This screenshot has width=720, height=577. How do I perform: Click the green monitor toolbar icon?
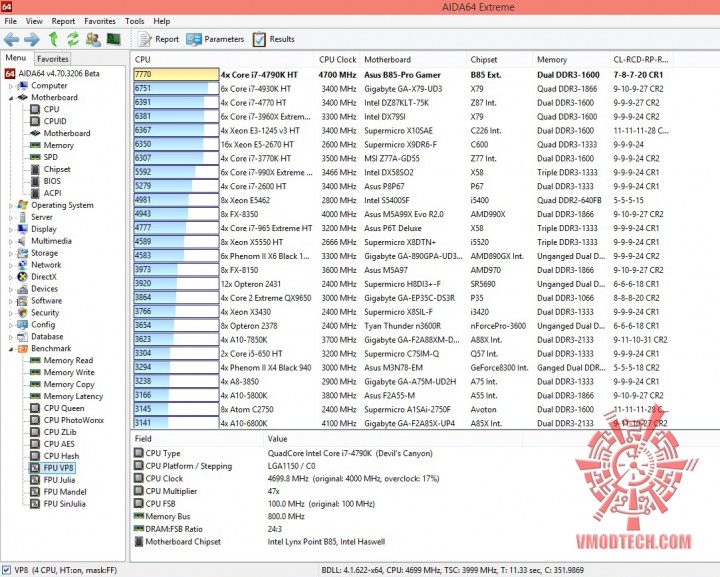(113, 39)
